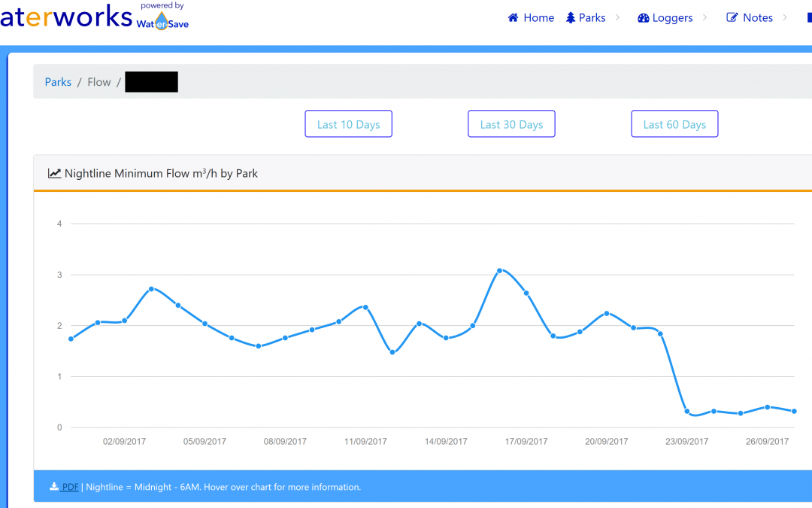Viewport: 812px width, 508px height.
Task: Select the Last 10 Days button
Action: click(x=348, y=124)
